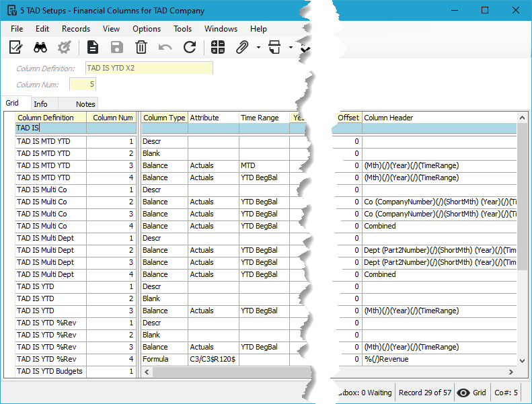
Task: Open the File menu
Action: click(17, 29)
